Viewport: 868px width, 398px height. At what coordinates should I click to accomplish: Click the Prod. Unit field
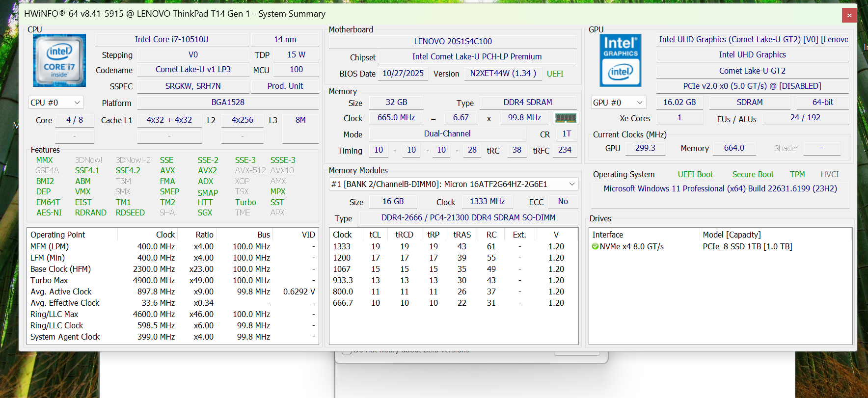pyautogui.click(x=285, y=86)
